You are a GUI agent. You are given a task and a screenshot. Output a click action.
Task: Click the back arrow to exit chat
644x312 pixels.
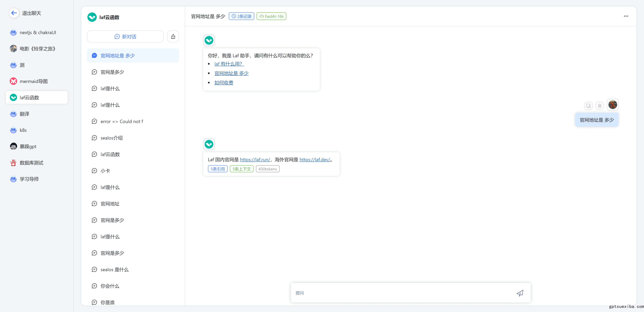click(x=14, y=13)
